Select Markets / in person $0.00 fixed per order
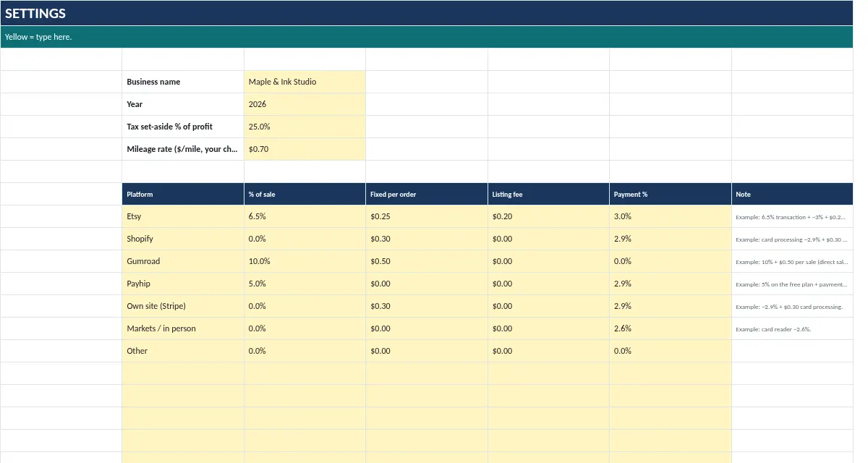This screenshot has width=868, height=463. click(427, 328)
